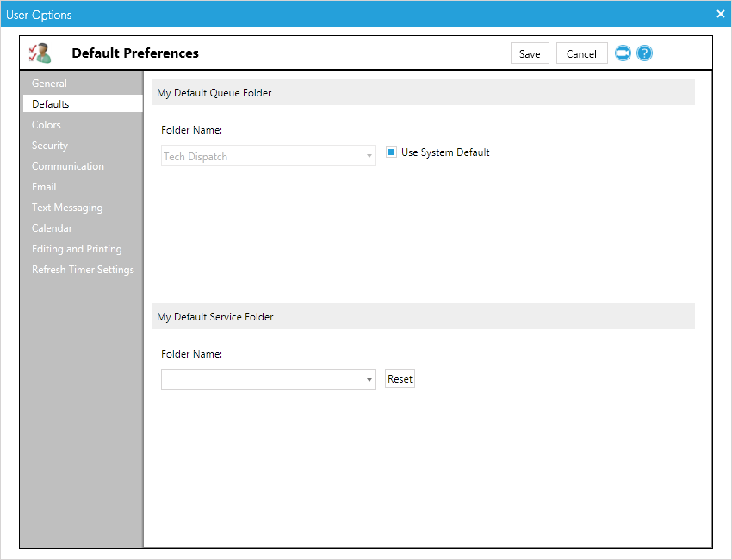Open help via the question mark icon
This screenshot has height=560, width=732.
[x=644, y=53]
